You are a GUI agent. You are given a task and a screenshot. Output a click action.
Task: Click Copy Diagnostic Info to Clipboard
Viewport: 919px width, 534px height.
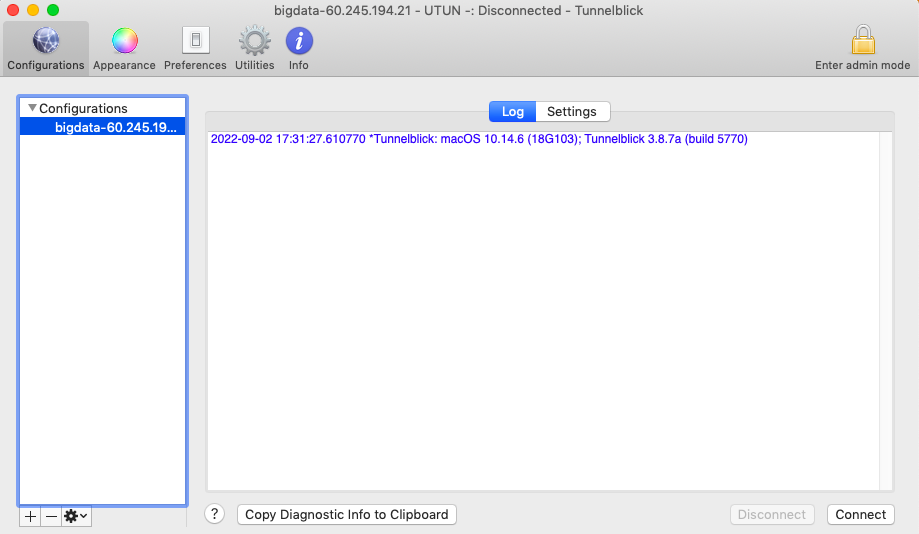click(347, 515)
